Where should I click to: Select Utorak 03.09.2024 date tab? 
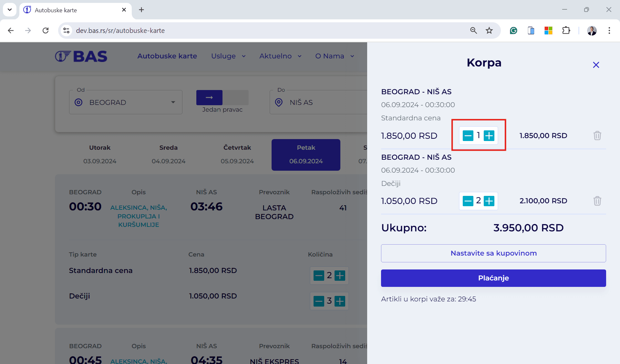tap(100, 155)
